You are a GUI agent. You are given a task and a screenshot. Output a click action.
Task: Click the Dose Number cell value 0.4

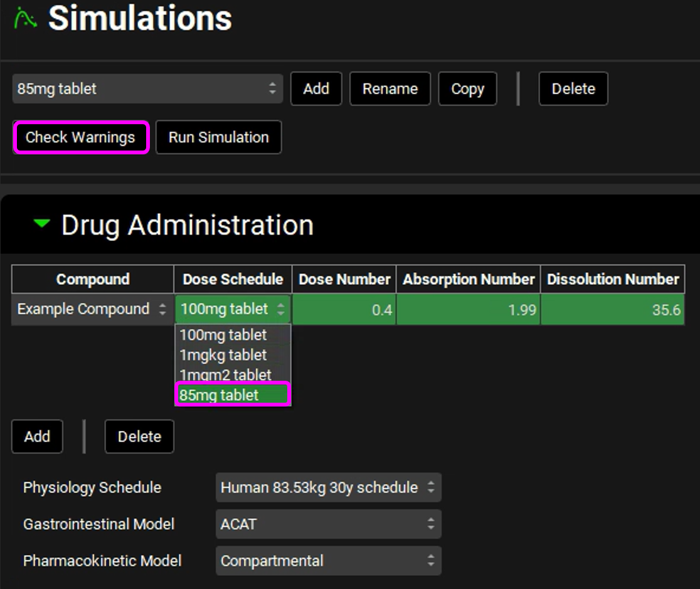[344, 310]
